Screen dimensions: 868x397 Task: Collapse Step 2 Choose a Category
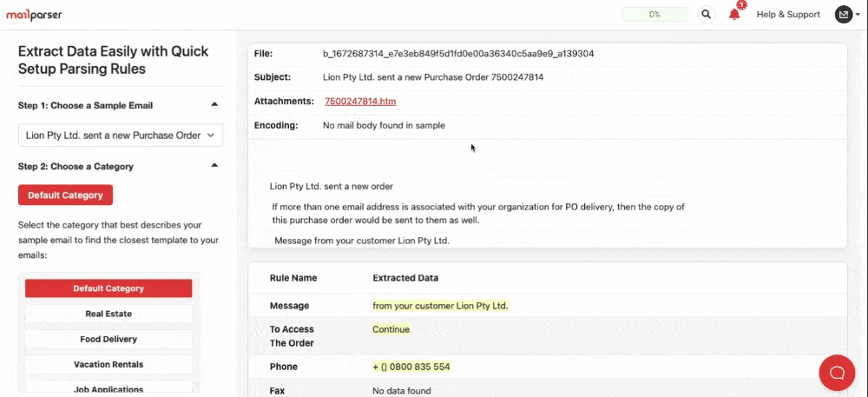point(214,166)
